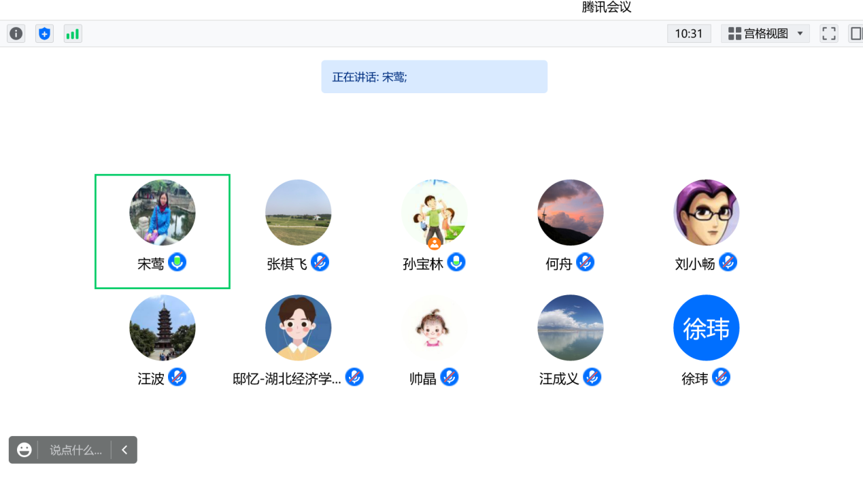This screenshot has height=504, width=863.
Task: Click the 10:31 meeting timer
Action: coord(689,33)
